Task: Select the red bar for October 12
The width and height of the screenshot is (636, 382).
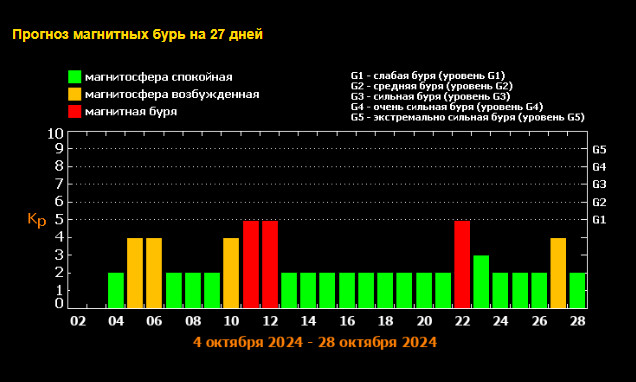Action: click(x=270, y=264)
